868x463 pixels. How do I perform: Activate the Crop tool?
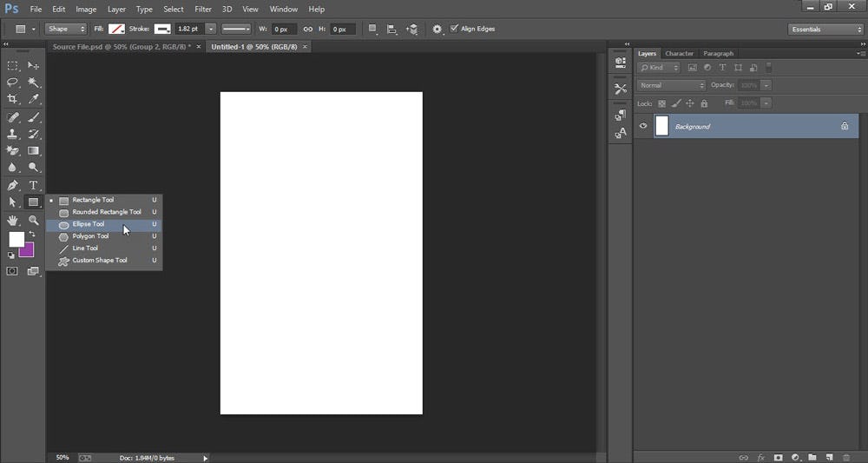coord(13,100)
